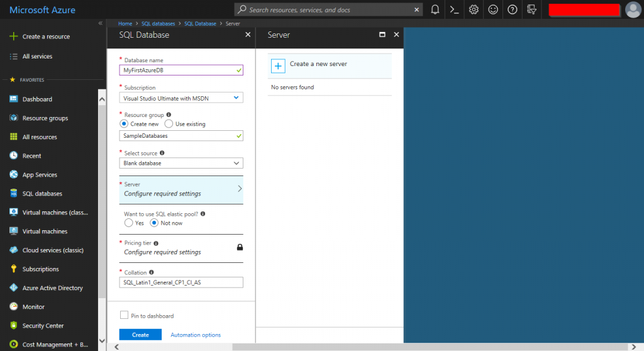Open the settings gear icon
The width and height of the screenshot is (644, 351).
click(x=474, y=9)
